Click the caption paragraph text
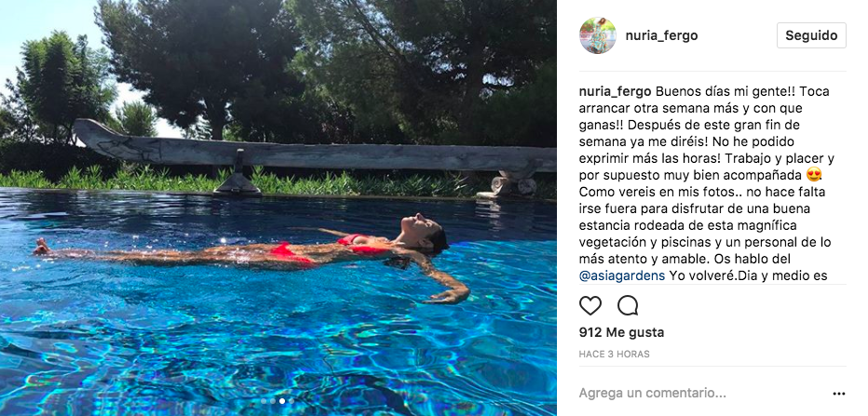The image size is (868, 416). pyautogui.click(x=705, y=183)
